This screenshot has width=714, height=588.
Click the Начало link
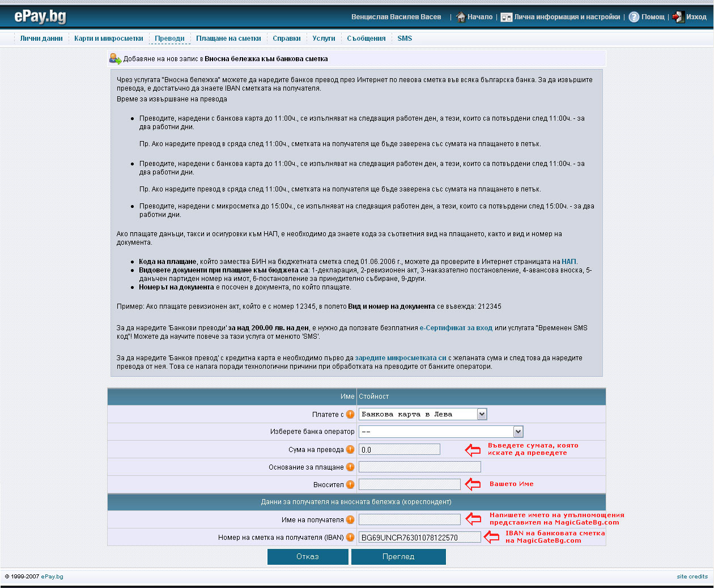(x=480, y=17)
